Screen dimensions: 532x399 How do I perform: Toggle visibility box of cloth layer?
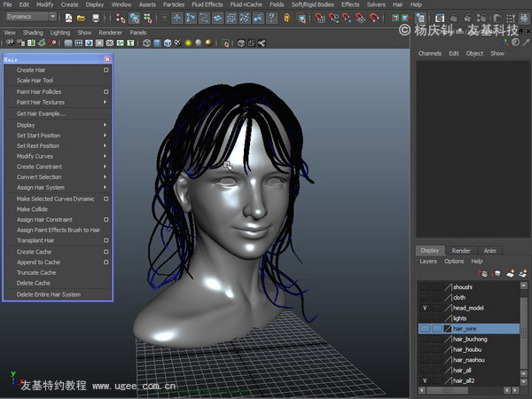[x=425, y=298]
